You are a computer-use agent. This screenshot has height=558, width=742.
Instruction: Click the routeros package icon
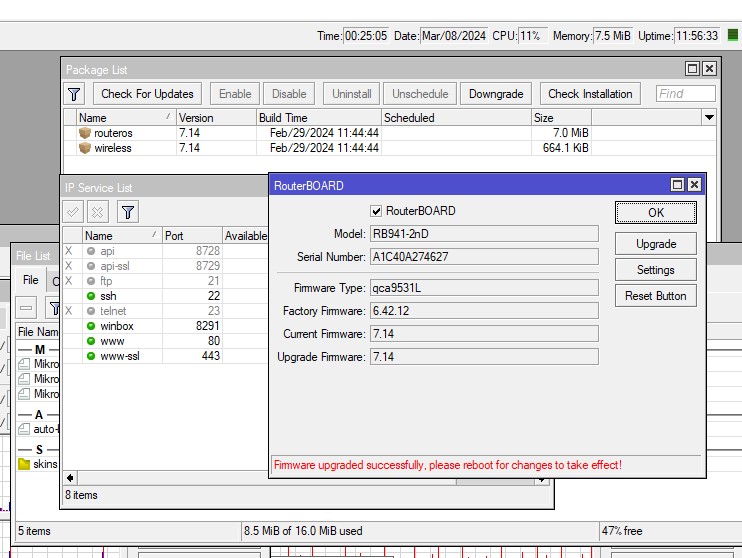click(85, 133)
